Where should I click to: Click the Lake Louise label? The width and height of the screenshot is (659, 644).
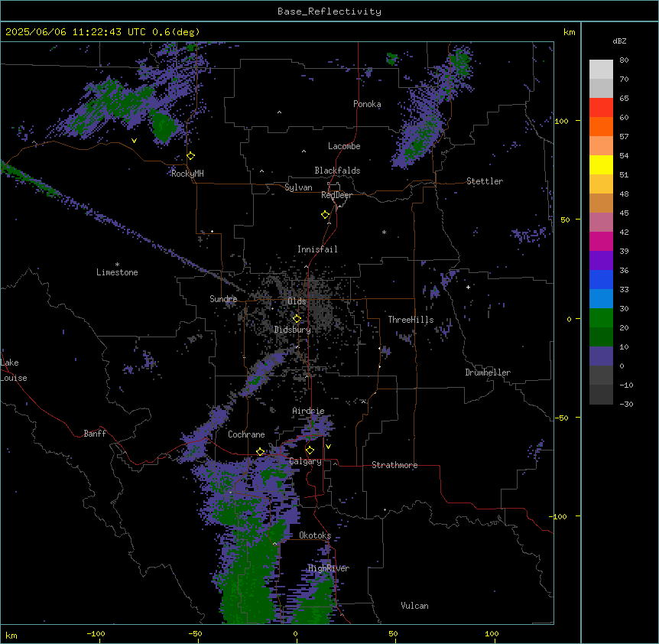(13, 370)
